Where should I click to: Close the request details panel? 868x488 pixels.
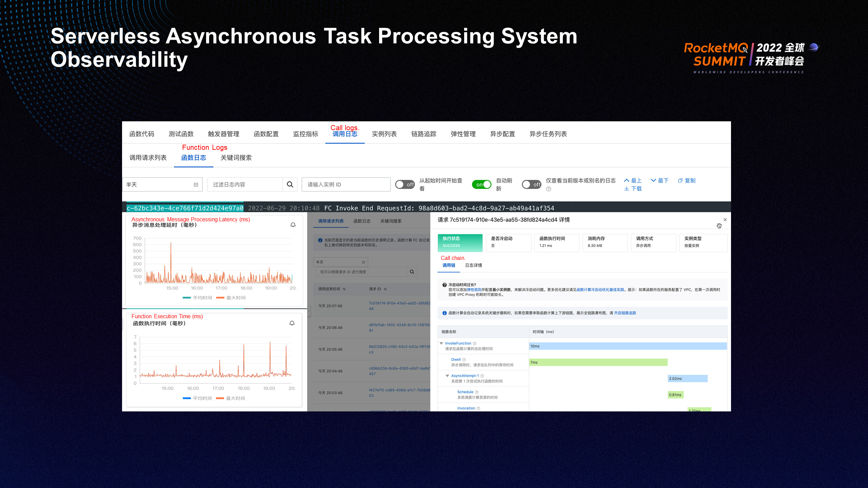[725, 220]
